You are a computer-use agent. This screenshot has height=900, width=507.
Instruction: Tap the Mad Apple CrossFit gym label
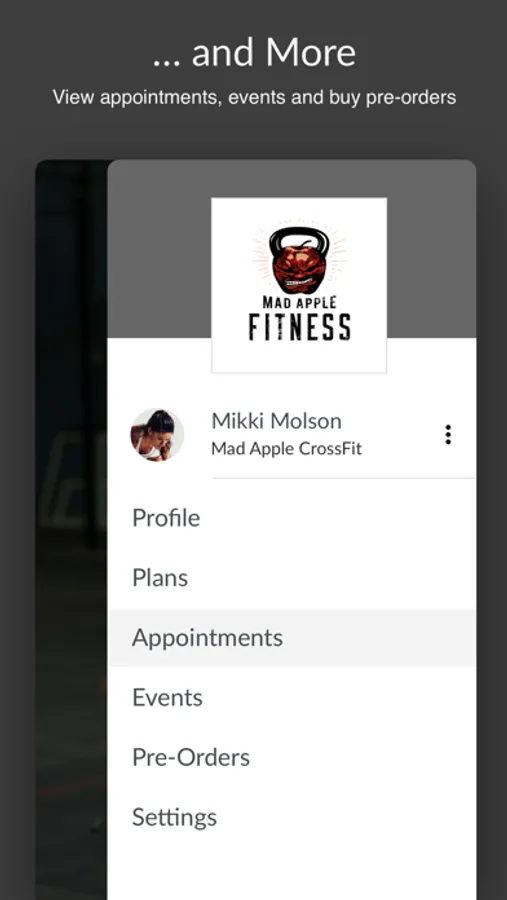[287, 448]
